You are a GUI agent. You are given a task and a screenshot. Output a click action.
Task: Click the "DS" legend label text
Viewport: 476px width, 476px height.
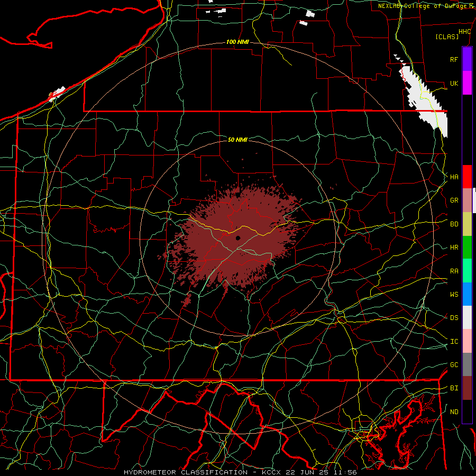pos(454,318)
